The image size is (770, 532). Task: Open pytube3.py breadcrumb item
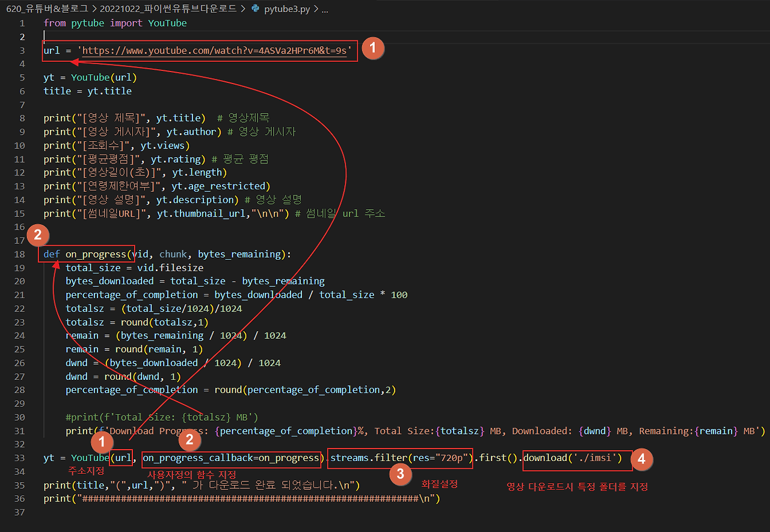(288, 9)
